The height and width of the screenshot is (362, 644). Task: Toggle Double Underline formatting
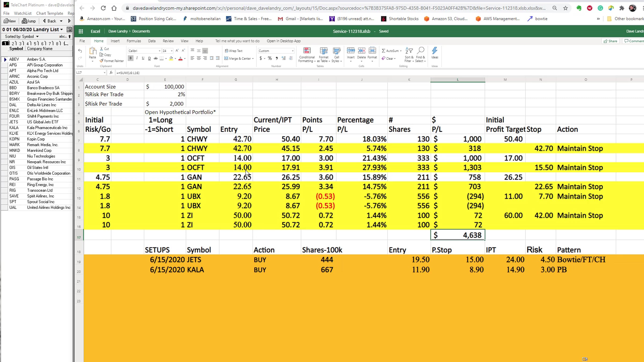click(149, 58)
